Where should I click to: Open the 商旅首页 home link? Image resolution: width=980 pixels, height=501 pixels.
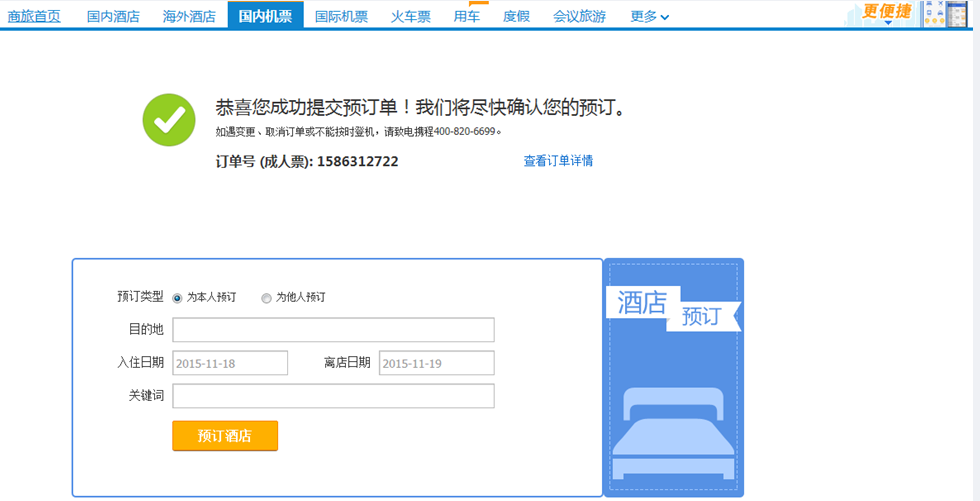point(34,17)
